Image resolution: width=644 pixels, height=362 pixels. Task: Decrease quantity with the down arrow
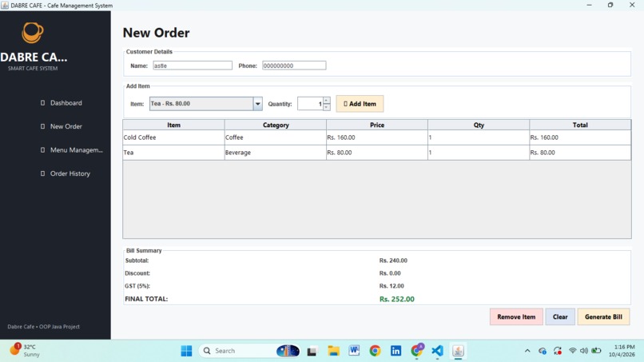327,107
